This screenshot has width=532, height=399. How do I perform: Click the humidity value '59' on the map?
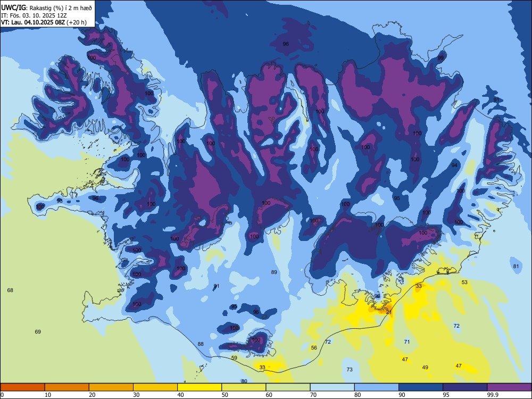tap(234, 358)
